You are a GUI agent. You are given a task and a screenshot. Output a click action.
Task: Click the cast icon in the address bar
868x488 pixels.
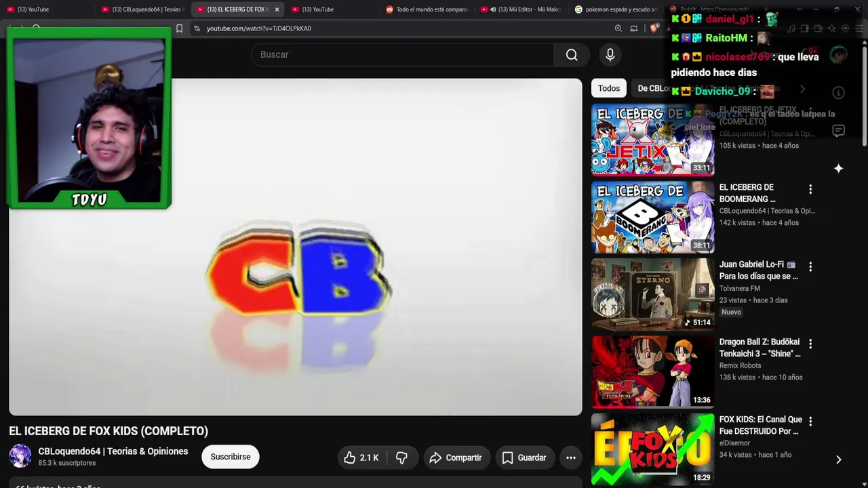(x=634, y=28)
